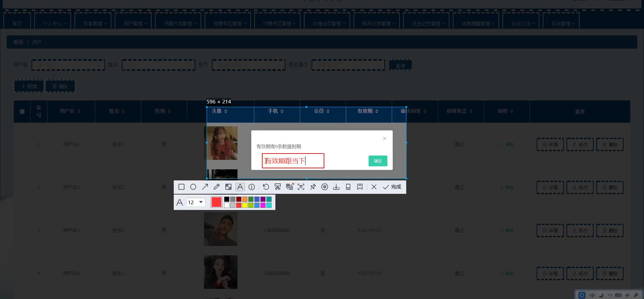
Task: Select the pencil brush tool
Action: [217, 187]
